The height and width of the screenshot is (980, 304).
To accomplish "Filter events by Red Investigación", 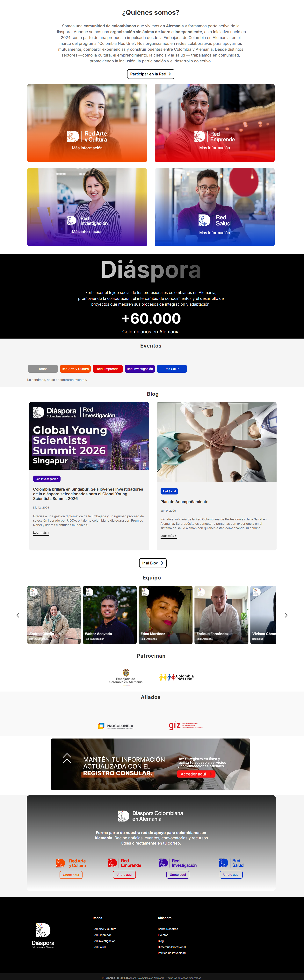I will (140, 369).
